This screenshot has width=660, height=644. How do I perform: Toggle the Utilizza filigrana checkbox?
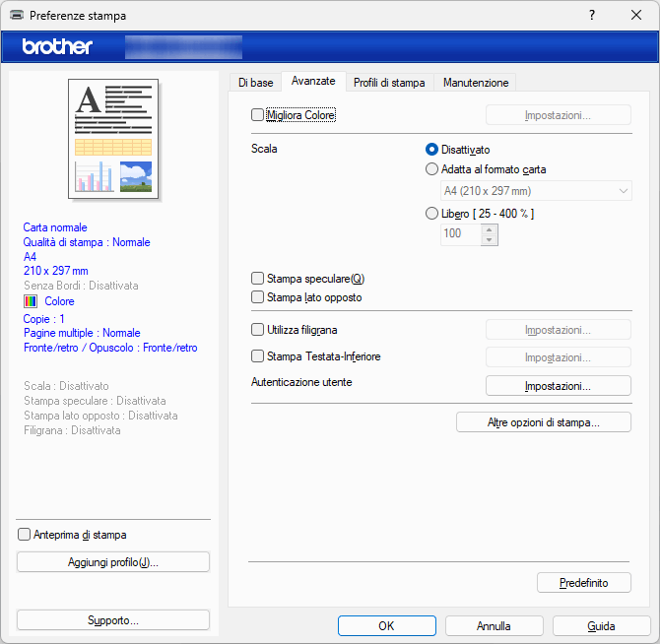(x=258, y=330)
